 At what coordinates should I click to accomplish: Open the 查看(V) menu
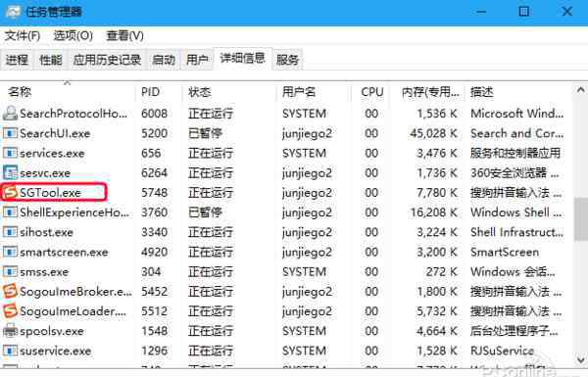pos(124,35)
